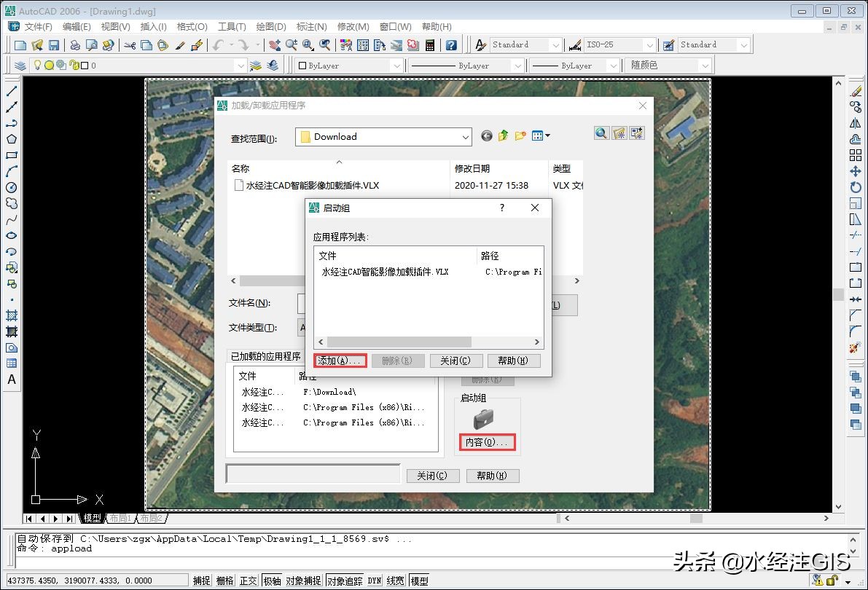Toggle 极轴 polar tracking in status bar
Screen dimensions: 868x590
(x=272, y=581)
